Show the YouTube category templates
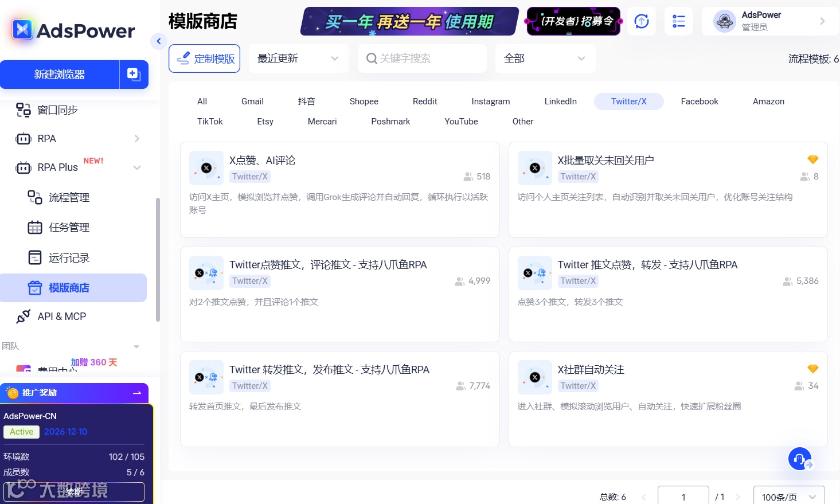840x504 pixels. (461, 122)
